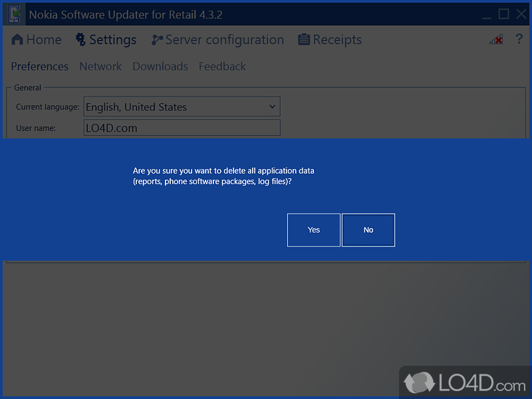532x399 pixels.
Task: Click the confirmation message about deleting application data
Action: [223, 176]
